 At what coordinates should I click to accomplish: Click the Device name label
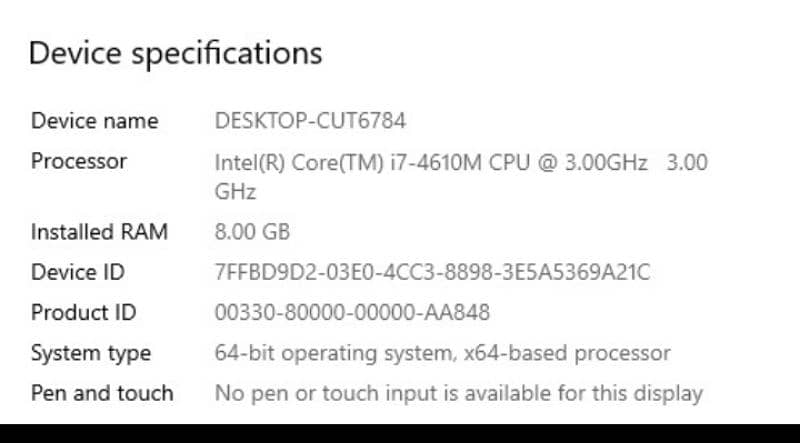(94, 121)
